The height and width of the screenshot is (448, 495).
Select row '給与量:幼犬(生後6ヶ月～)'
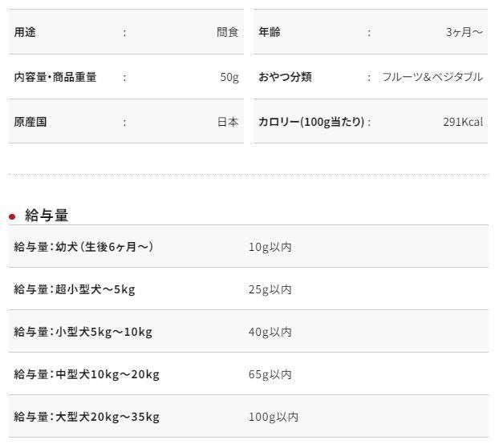[x=249, y=246]
